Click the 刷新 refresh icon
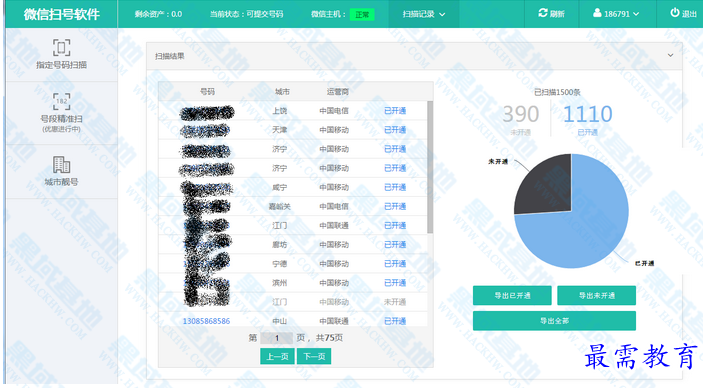This screenshot has width=706, height=388. [x=543, y=13]
